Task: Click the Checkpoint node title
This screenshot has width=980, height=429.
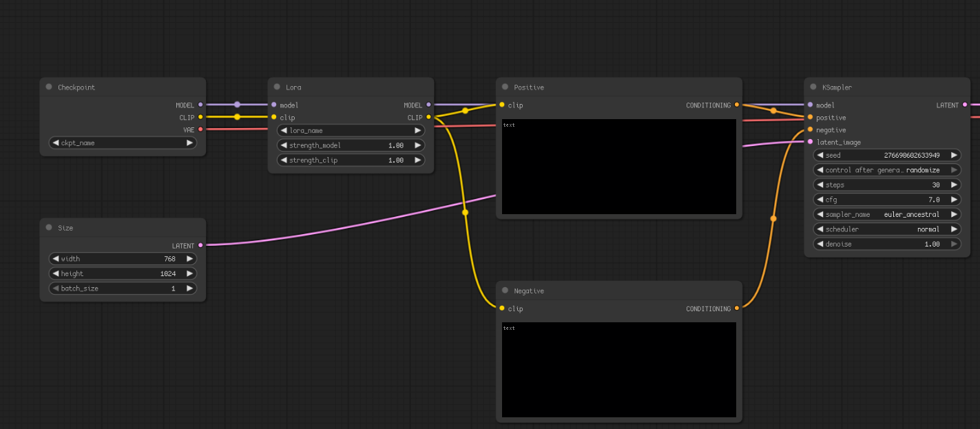Action: [x=76, y=87]
